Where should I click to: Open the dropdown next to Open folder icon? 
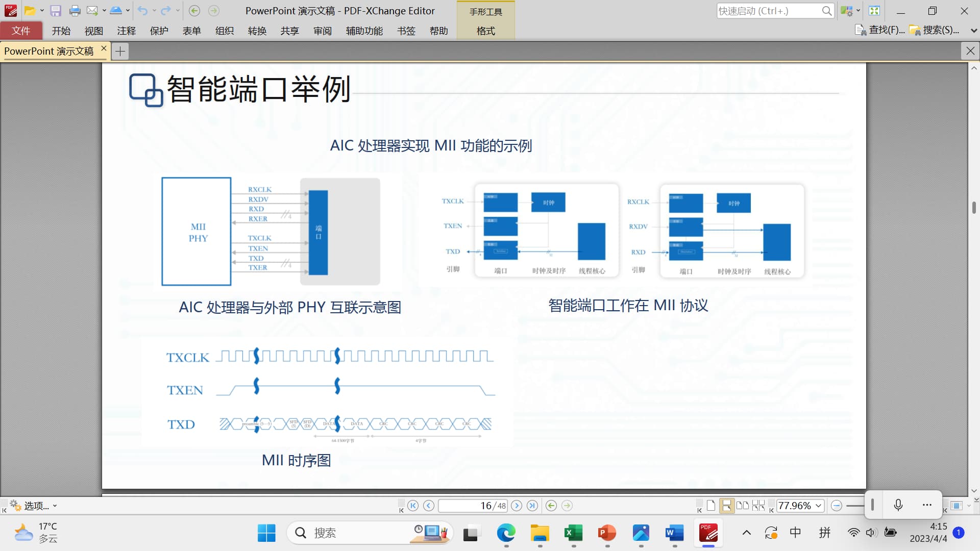click(42, 11)
